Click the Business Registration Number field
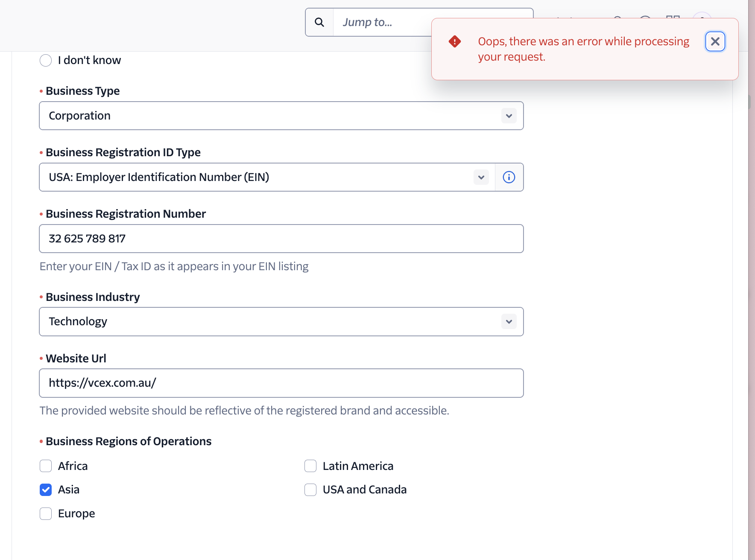The height and width of the screenshot is (560, 755). pos(281,239)
